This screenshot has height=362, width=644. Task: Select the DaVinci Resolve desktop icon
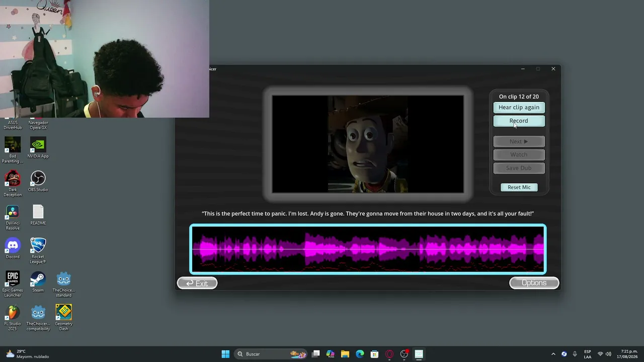13,218
